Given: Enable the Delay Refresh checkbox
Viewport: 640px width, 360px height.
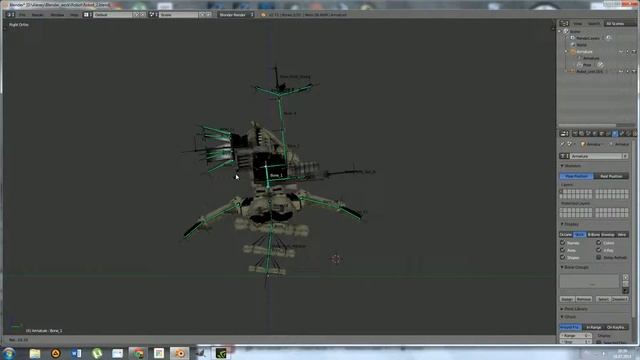Looking at the screenshot, I should click(x=598, y=258).
